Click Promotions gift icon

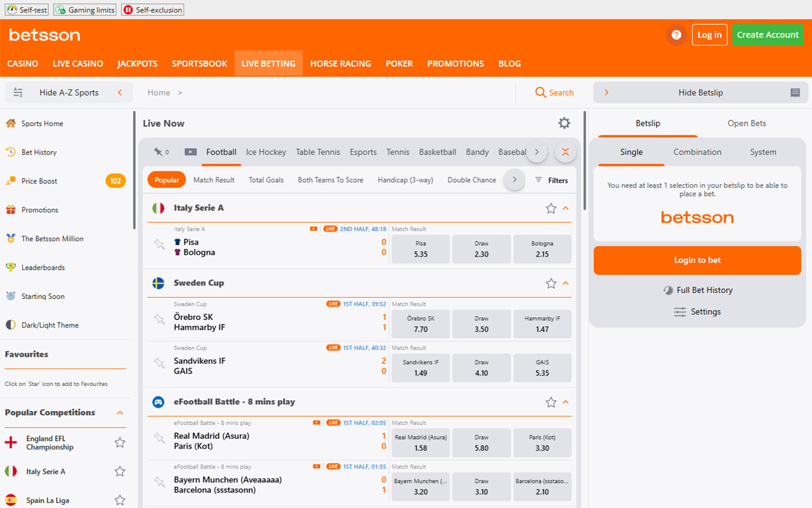[11, 210]
